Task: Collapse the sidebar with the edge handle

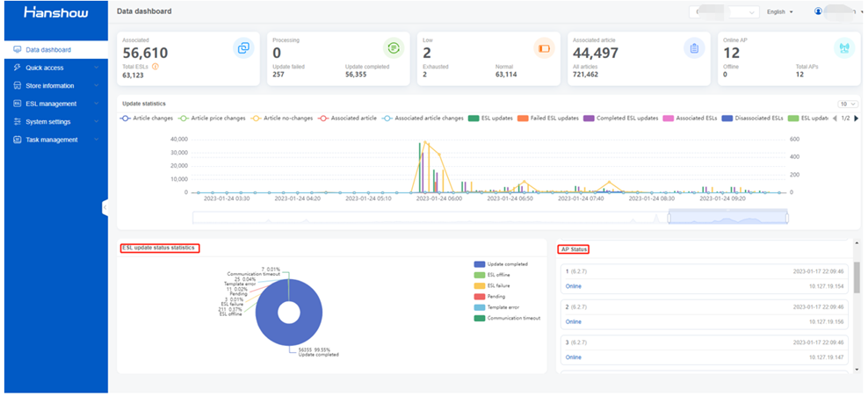Action: click(105, 207)
